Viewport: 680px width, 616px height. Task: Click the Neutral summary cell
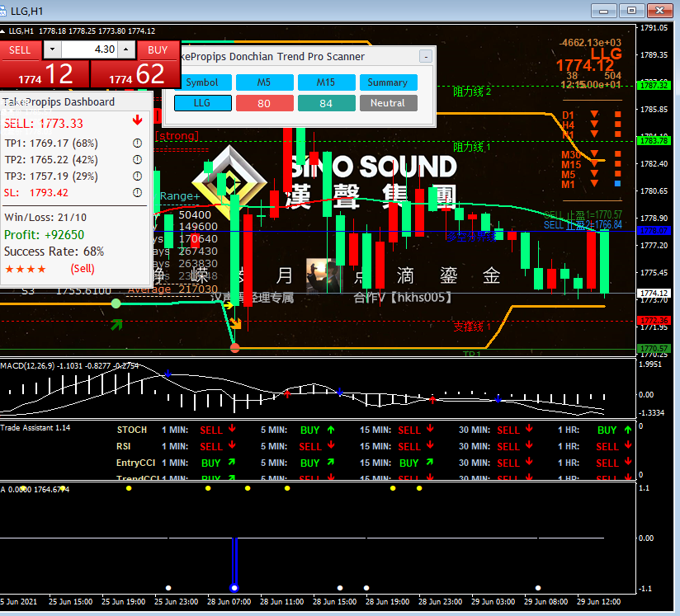click(388, 103)
